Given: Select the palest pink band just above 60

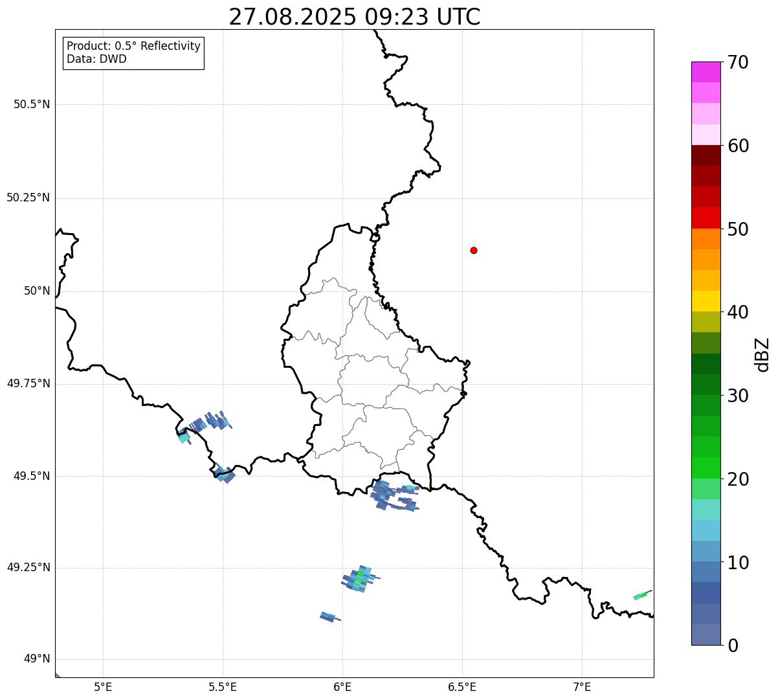Looking at the screenshot, I should point(706,135).
